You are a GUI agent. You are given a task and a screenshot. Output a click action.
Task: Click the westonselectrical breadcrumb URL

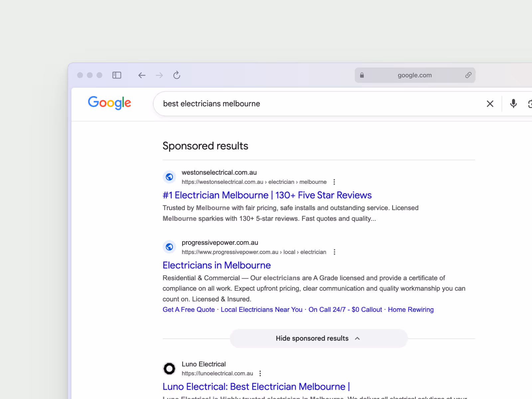click(254, 182)
